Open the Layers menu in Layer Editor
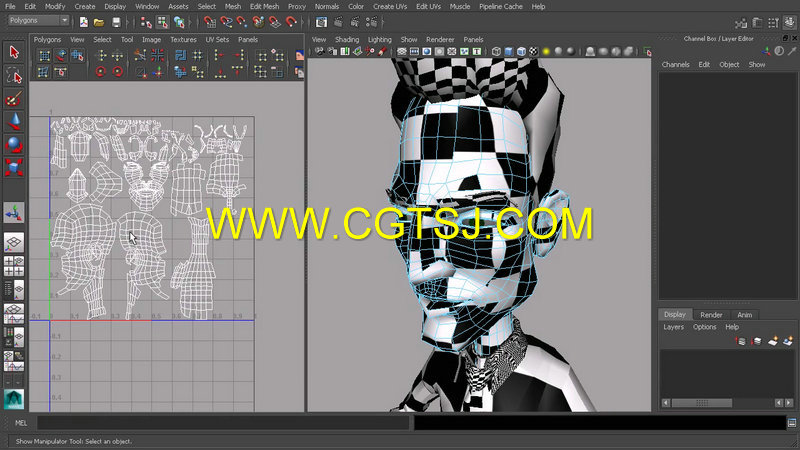Screen dimensions: 800x450 click(x=673, y=327)
